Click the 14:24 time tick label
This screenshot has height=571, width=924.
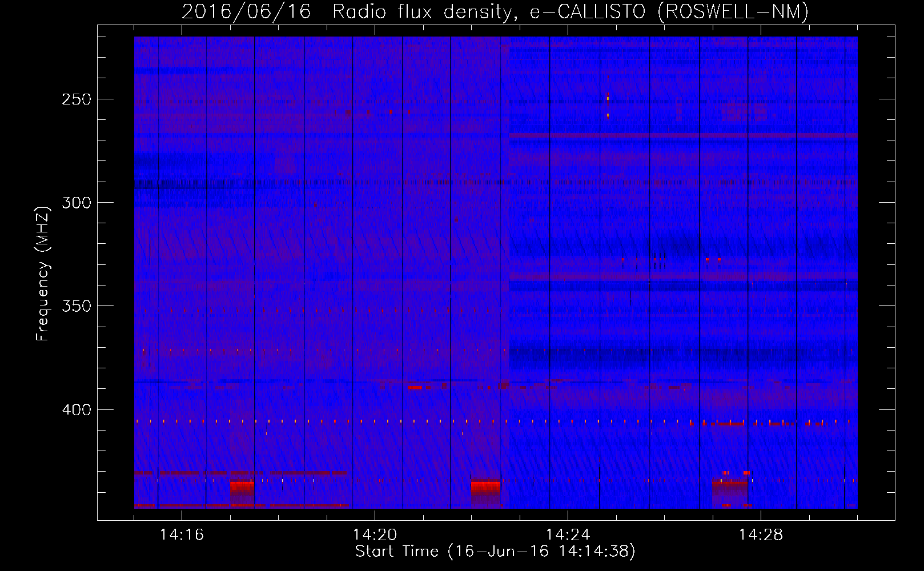pyautogui.click(x=568, y=534)
